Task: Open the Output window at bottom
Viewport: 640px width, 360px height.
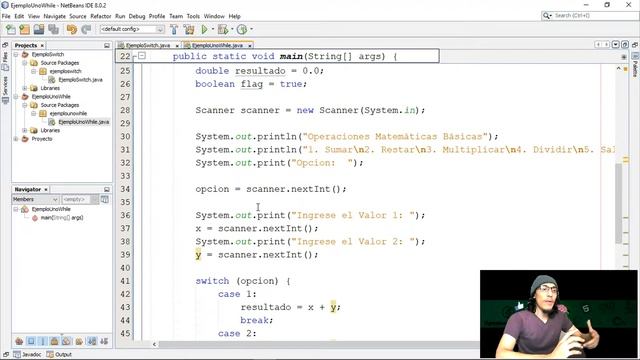Action: tap(59, 354)
